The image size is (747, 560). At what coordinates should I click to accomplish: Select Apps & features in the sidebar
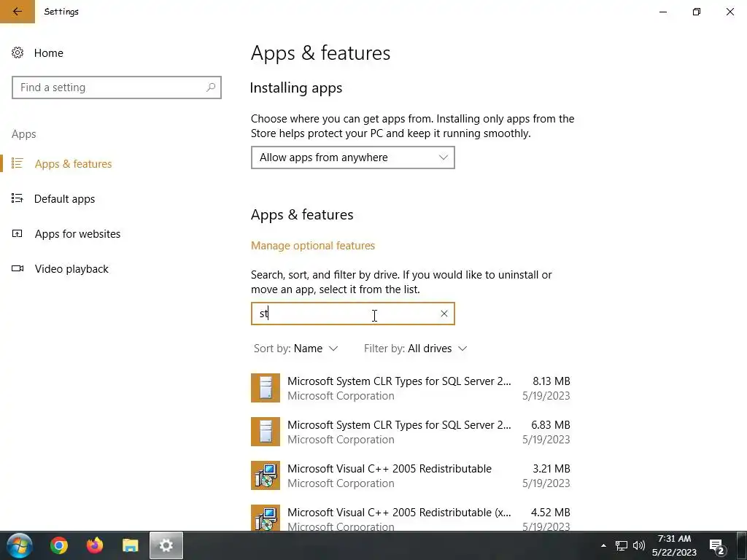74,164
